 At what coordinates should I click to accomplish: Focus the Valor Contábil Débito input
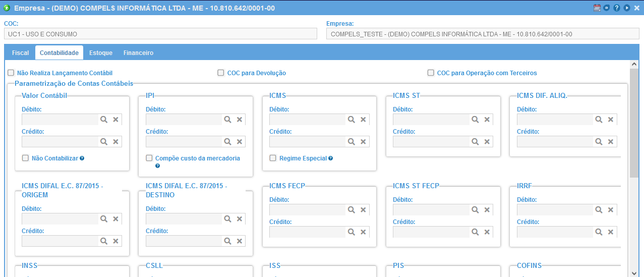pyautogui.click(x=60, y=120)
